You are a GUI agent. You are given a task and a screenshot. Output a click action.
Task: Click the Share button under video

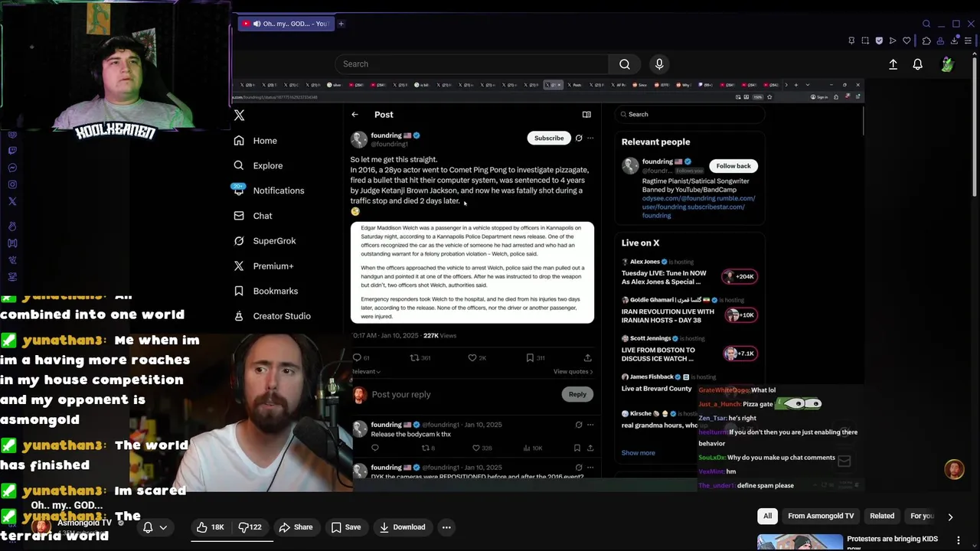pyautogui.click(x=296, y=527)
